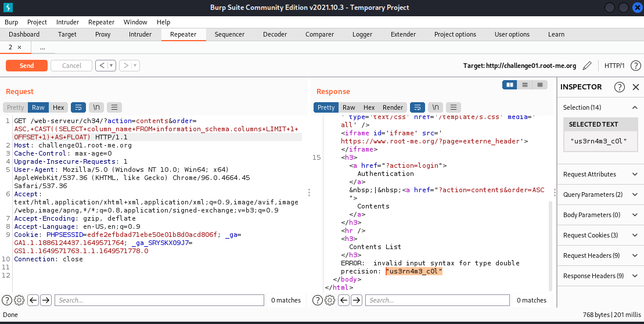
Task: Open request search settings gear icon
Action: [19, 300]
